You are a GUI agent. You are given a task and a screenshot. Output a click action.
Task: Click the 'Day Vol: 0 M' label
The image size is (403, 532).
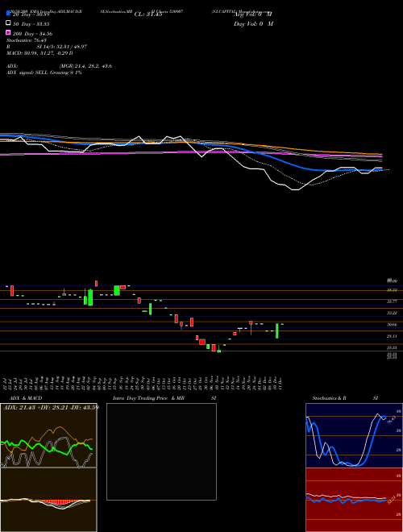point(253,23)
